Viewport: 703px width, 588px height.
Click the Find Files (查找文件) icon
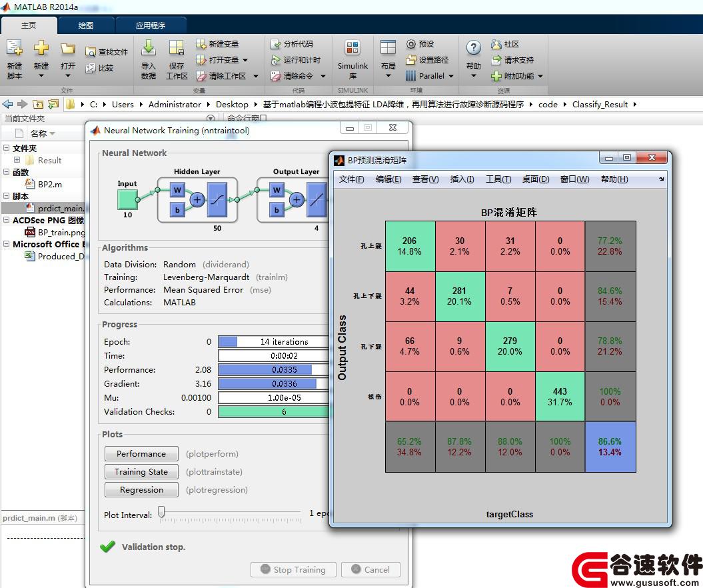(x=90, y=52)
